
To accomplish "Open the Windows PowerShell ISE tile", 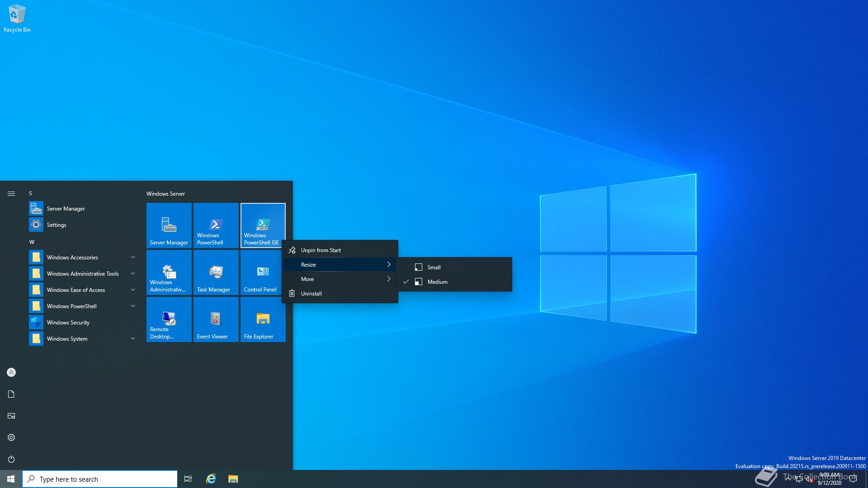I will coord(263,225).
